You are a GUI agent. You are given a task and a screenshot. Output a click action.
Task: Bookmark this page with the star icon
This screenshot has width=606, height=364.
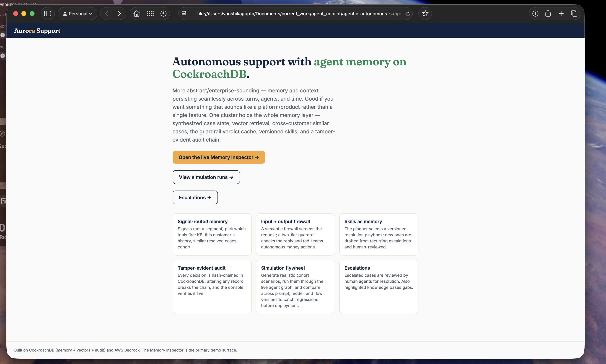coord(425,14)
